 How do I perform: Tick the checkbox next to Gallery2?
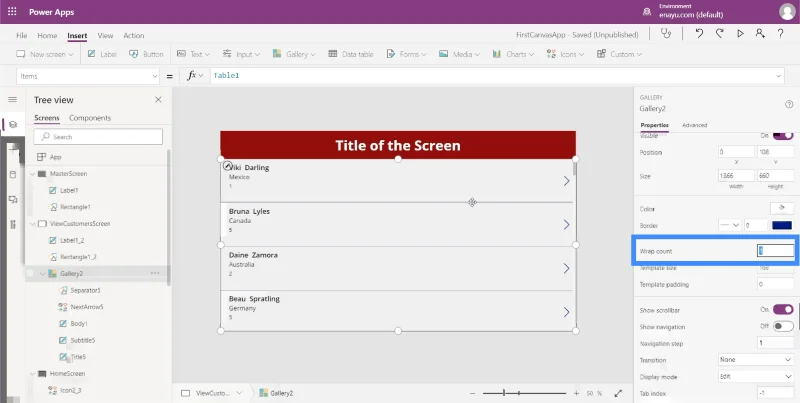point(30,273)
